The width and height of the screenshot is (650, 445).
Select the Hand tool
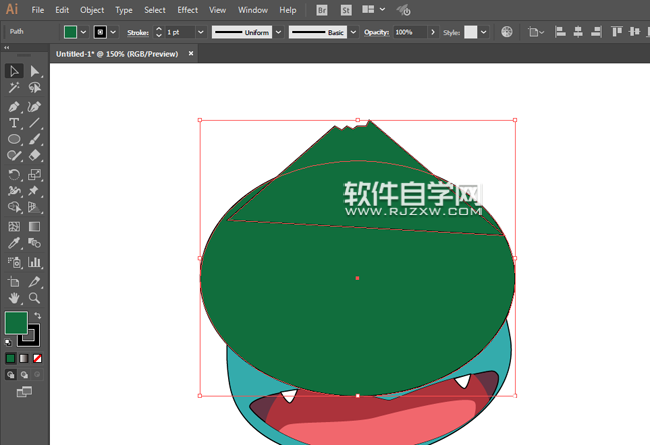[14, 298]
